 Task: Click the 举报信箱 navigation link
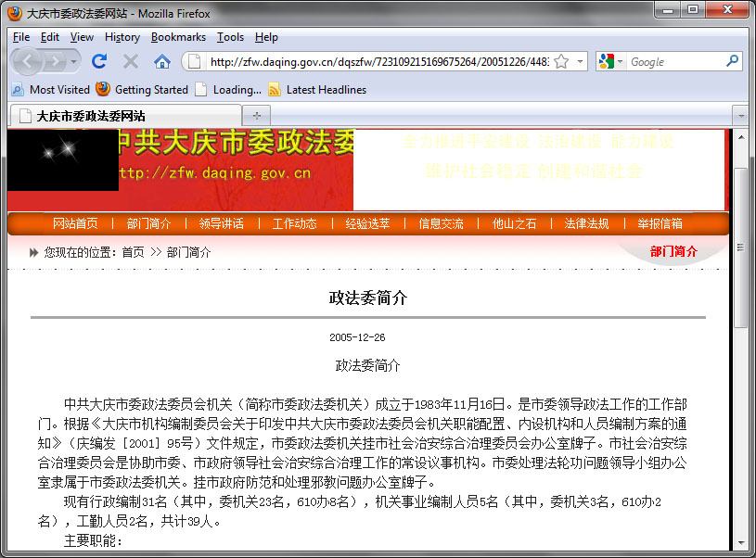click(660, 223)
